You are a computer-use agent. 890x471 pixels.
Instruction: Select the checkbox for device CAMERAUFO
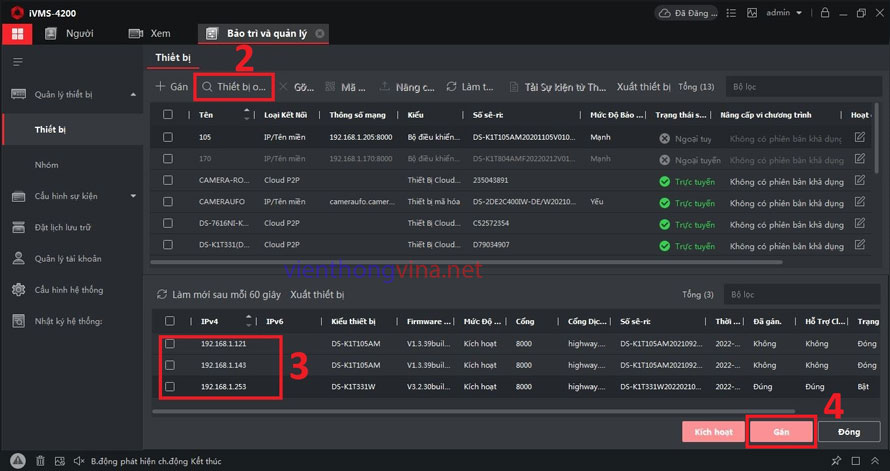pos(168,203)
